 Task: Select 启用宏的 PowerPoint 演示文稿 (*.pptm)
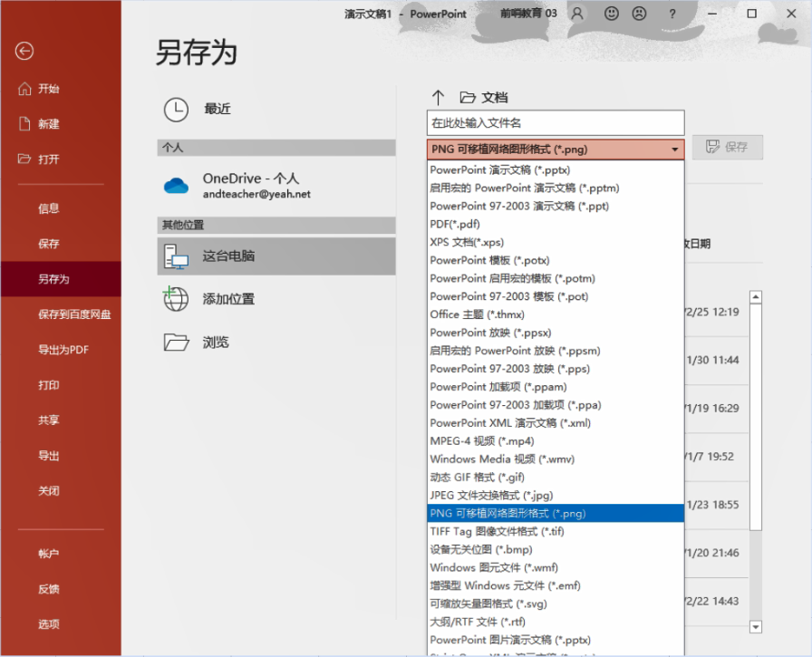pyautogui.click(x=556, y=188)
